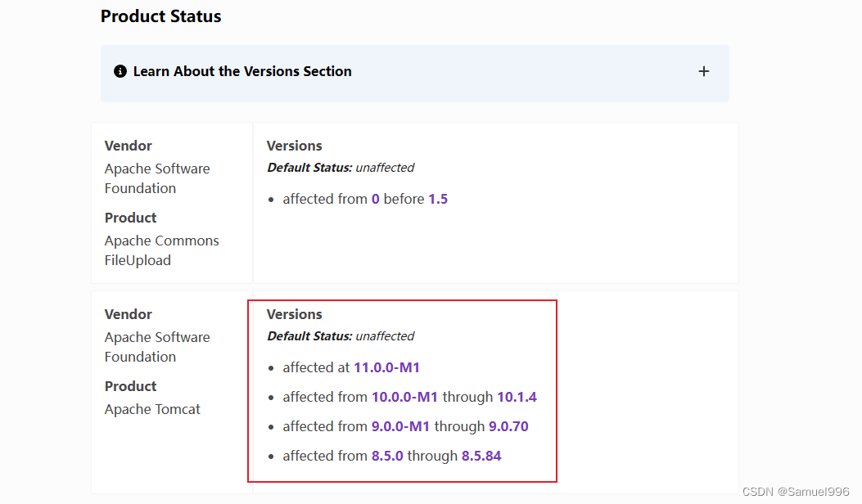Select Vendor label above Apache Commons FileUpload
862x504 pixels.
[x=128, y=146]
